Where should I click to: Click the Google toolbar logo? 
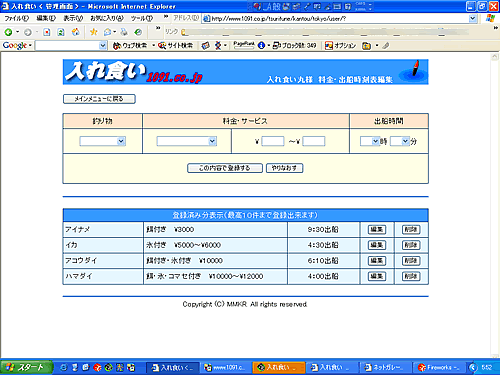(x=15, y=45)
